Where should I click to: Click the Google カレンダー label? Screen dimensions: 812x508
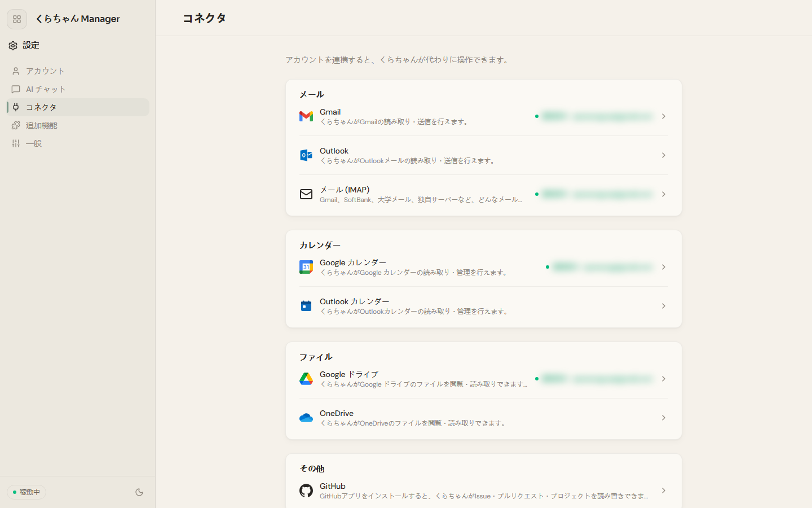pyautogui.click(x=353, y=262)
